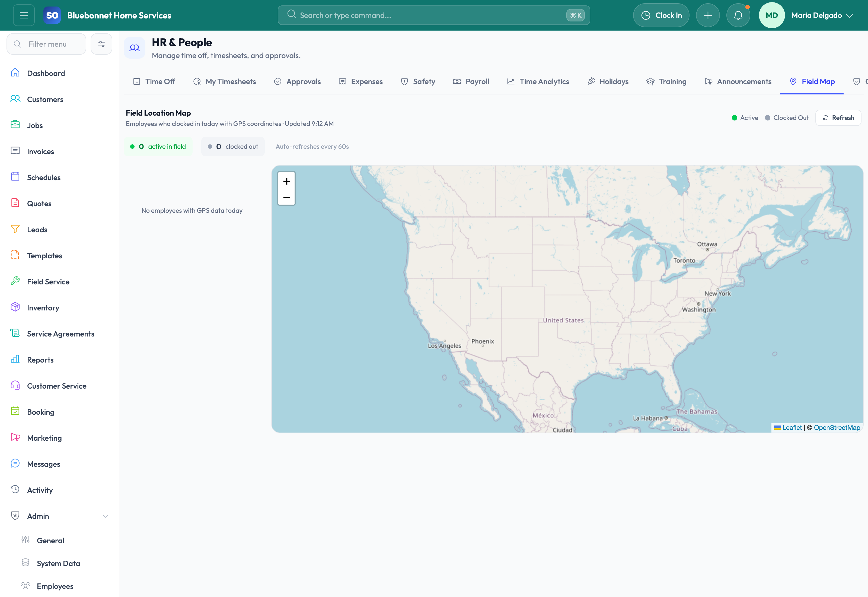This screenshot has height=597, width=868.
Task: Refresh the field location map
Action: pos(838,118)
